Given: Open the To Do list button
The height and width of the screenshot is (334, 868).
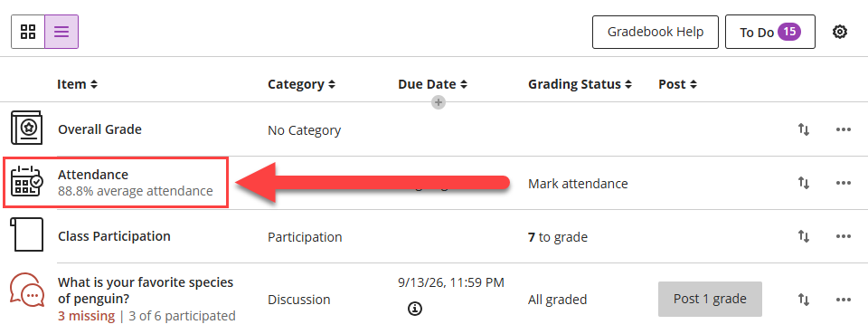Looking at the screenshot, I should click(770, 32).
